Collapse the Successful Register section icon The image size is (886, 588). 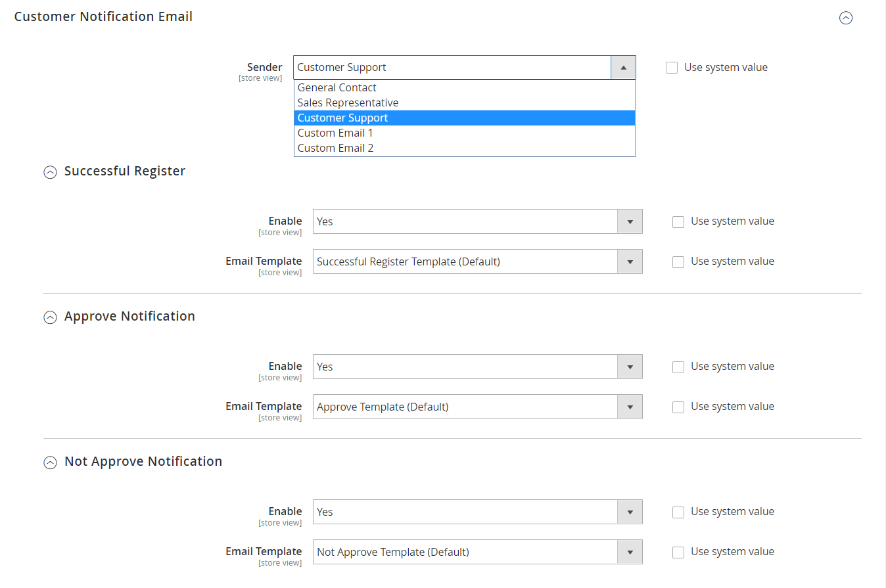50,172
